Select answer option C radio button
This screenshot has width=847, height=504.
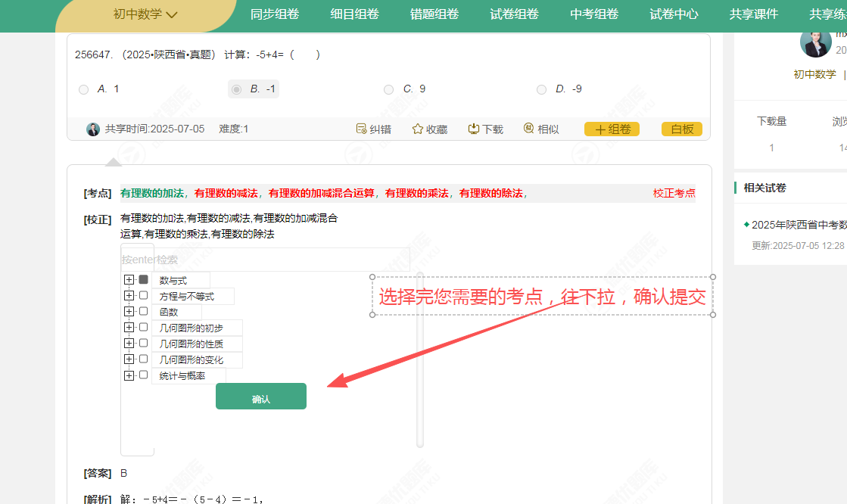[x=389, y=89]
